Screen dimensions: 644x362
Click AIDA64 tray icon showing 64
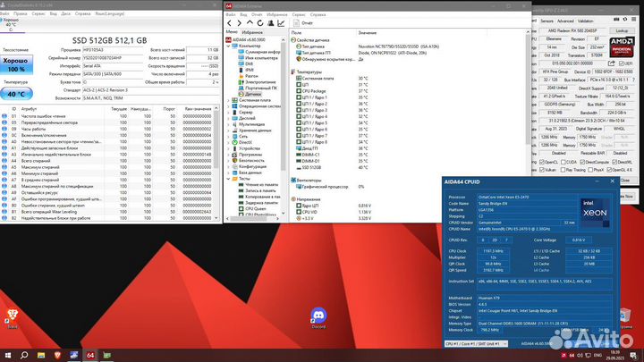click(x=572, y=355)
